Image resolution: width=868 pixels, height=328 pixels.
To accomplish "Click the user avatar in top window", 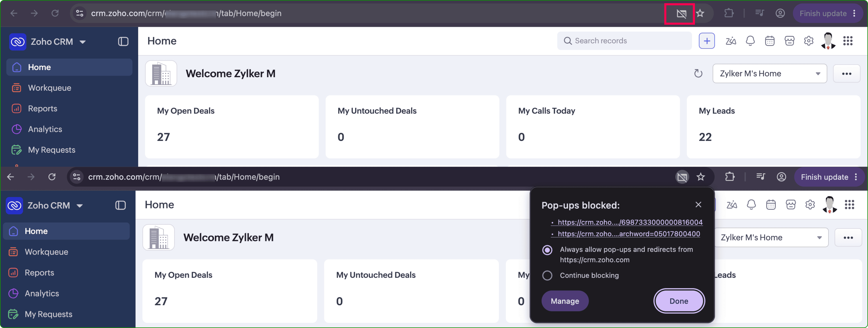I will coord(828,41).
